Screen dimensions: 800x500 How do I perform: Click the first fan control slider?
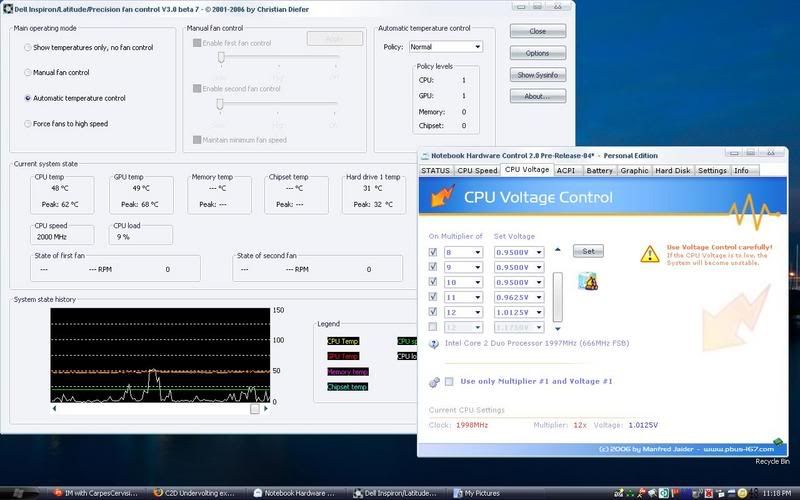coord(221,57)
